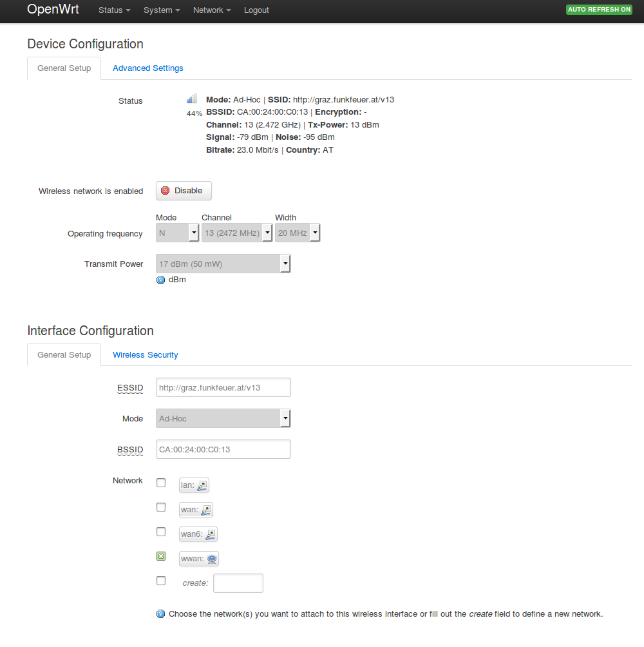Open the Ad-Hoc Mode dropdown

coord(223,418)
